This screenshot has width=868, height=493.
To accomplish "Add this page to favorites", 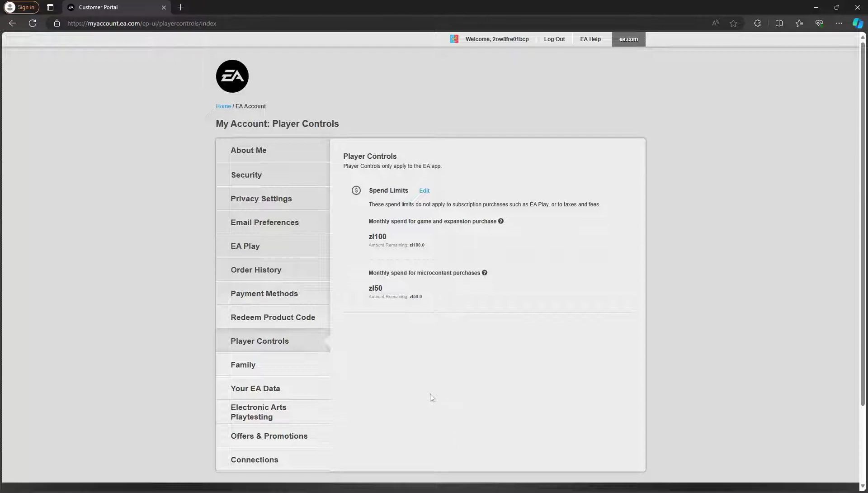I will coord(733,23).
